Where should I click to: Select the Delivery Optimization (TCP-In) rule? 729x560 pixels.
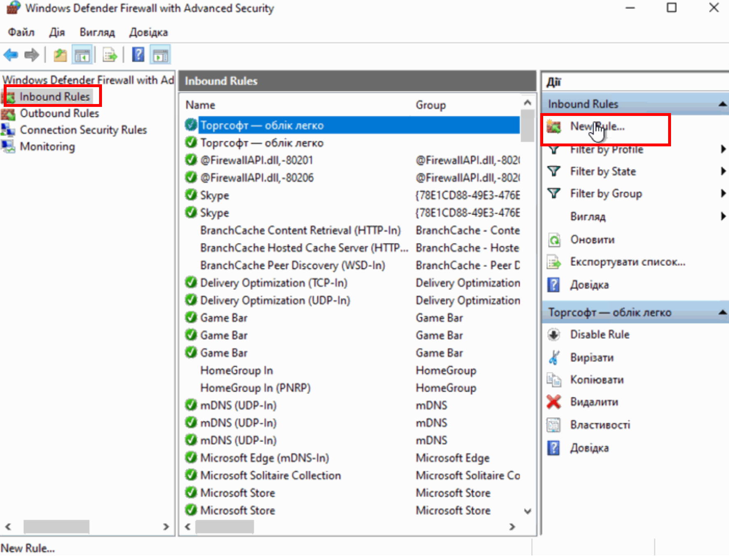pyautogui.click(x=273, y=283)
